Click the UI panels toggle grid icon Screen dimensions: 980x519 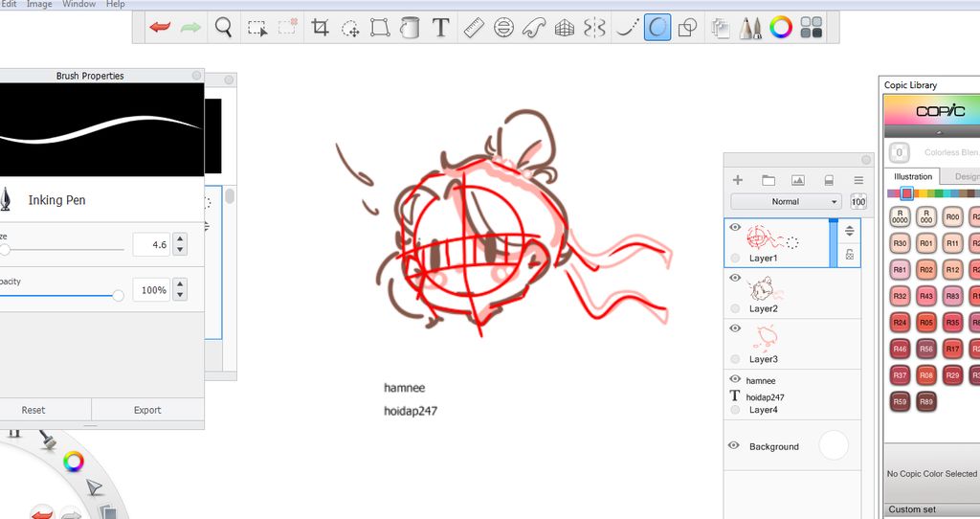(x=812, y=28)
